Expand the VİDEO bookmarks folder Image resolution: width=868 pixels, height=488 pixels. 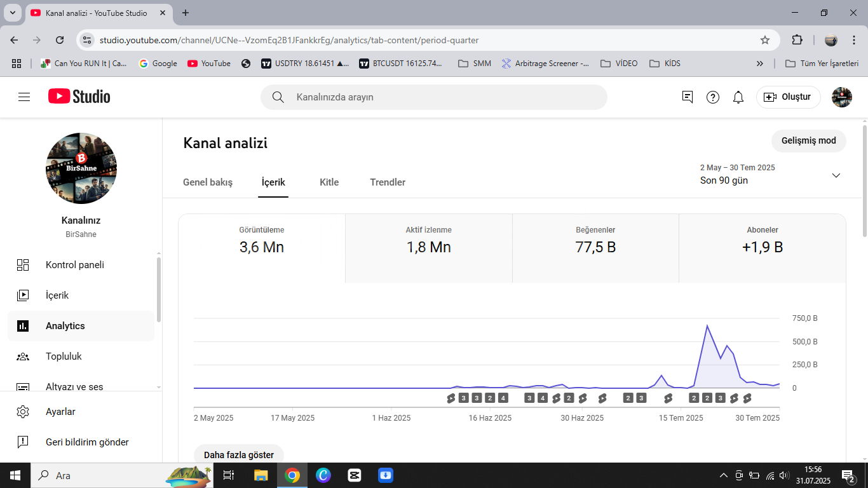(619, 64)
